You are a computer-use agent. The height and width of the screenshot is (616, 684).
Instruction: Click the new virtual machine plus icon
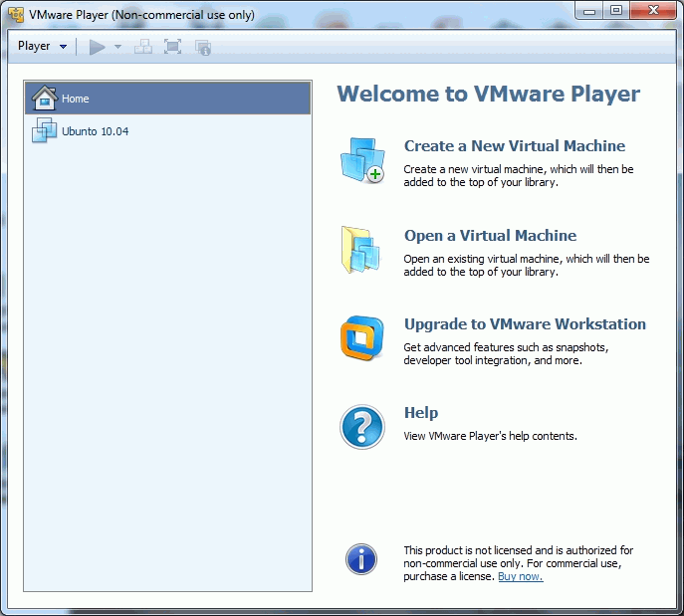coord(362,160)
